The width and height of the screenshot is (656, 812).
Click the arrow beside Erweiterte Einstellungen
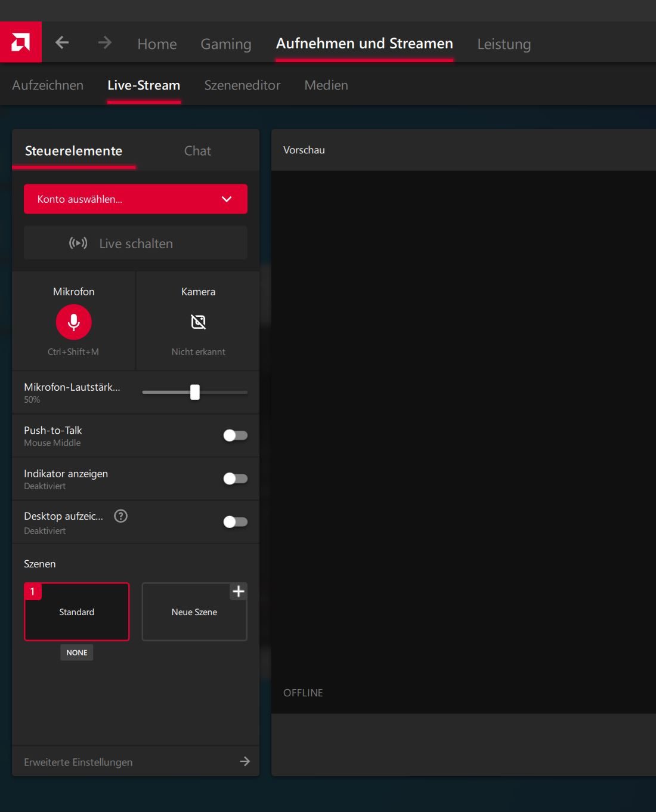pyautogui.click(x=245, y=761)
